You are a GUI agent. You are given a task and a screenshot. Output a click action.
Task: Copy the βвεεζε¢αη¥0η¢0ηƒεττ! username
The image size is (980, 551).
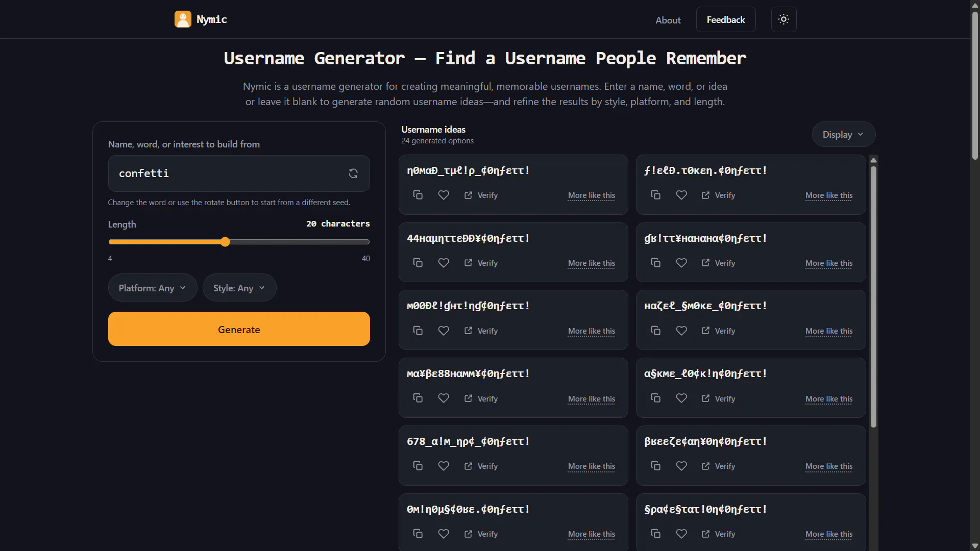pos(656,466)
